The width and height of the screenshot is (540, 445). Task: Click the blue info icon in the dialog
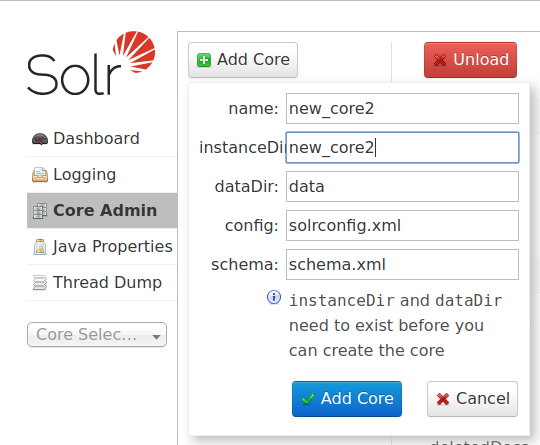coord(274,297)
